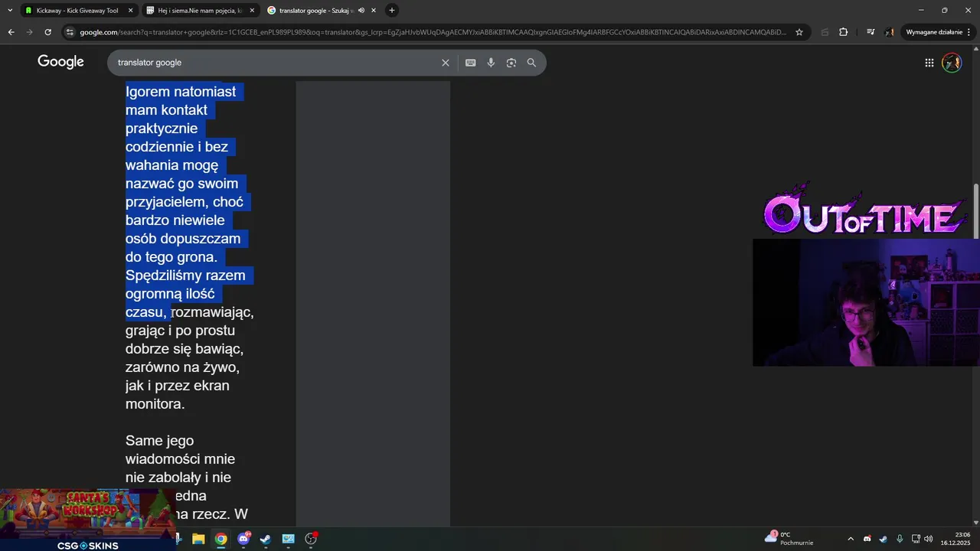
Task: Click the Google logo
Action: 60,62
